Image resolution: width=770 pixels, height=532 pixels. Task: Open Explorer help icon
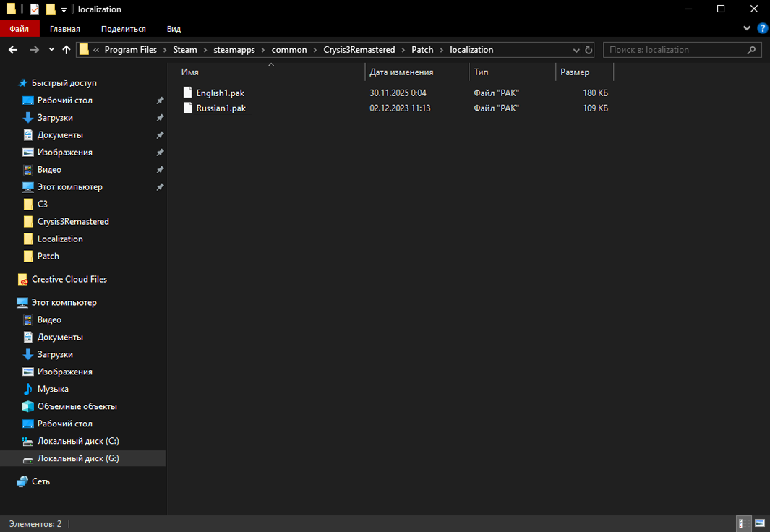pos(763,28)
